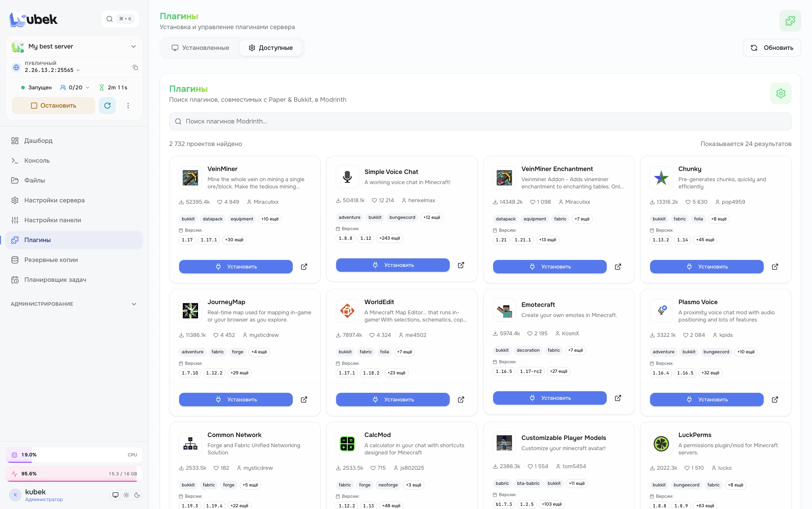
Task: Click the LuckPerms clover logo
Action: tap(661, 444)
